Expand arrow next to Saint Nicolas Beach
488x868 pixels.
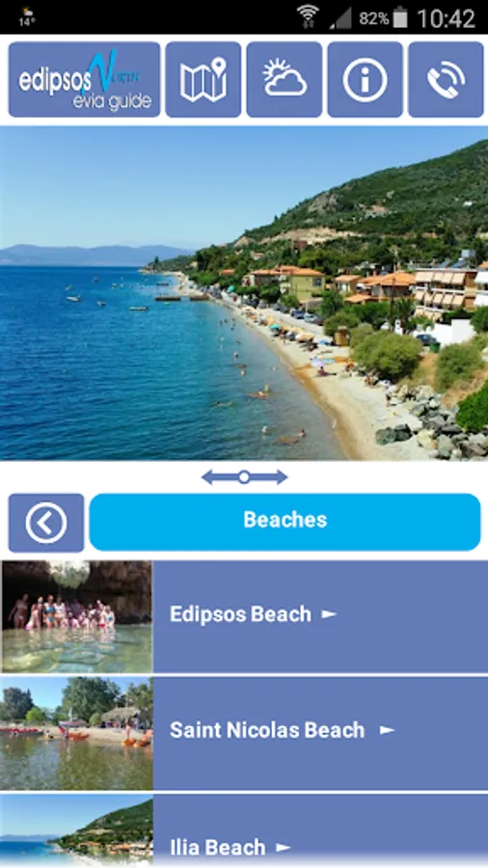pyautogui.click(x=388, y=730)
